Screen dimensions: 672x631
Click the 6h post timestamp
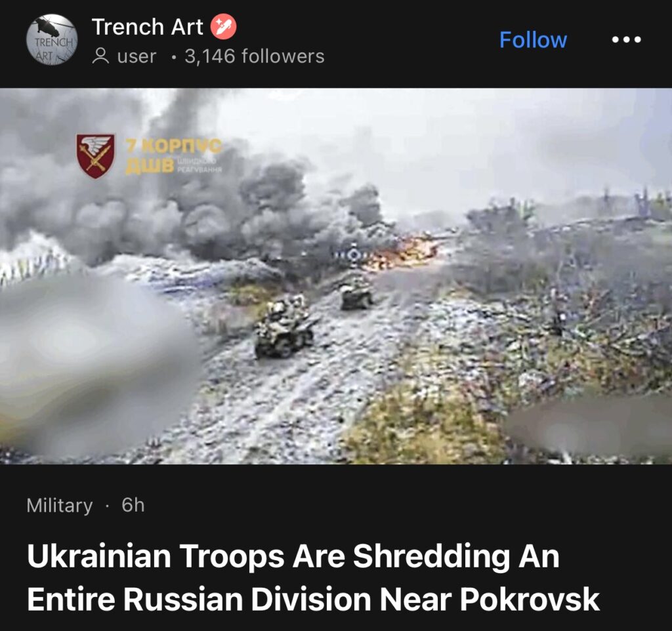(x=133, y=506)
